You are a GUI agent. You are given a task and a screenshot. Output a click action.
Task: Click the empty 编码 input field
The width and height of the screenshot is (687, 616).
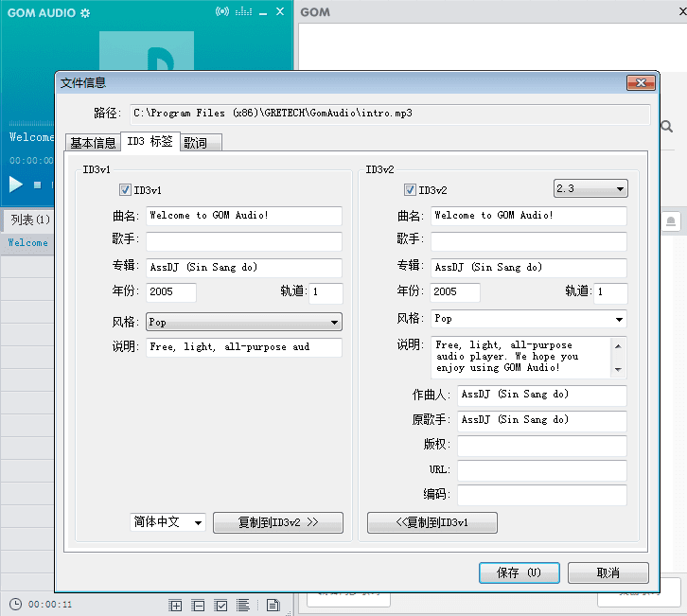pyautogui.click(x=542, y=495)
